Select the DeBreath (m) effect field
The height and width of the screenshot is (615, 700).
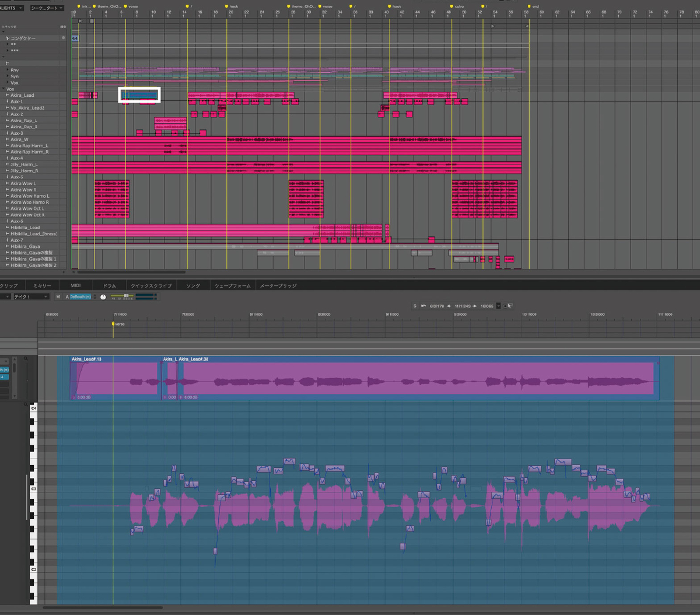click(80, 297)
